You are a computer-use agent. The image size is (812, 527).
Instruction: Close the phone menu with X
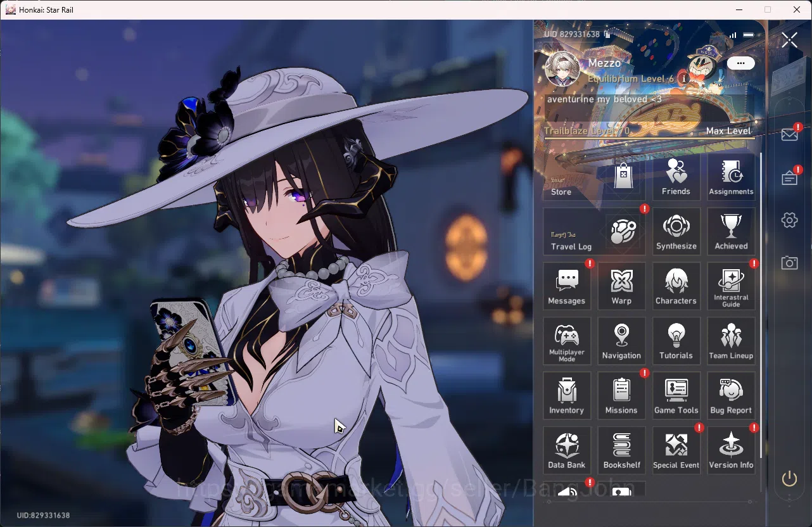pyautogui.click(x=789, y=40)
